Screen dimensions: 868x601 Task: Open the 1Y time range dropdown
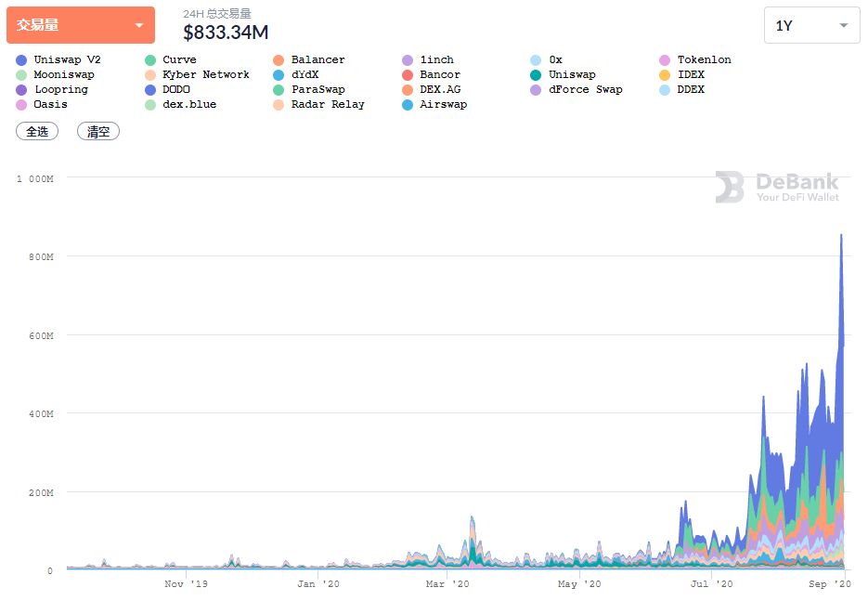tap(811, 25)
